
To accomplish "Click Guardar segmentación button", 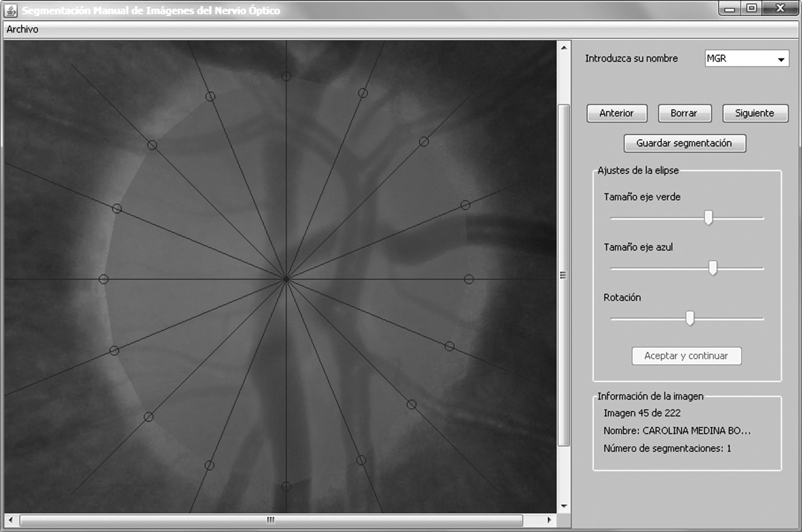I will pyautogui.click(x=684, y=143).
